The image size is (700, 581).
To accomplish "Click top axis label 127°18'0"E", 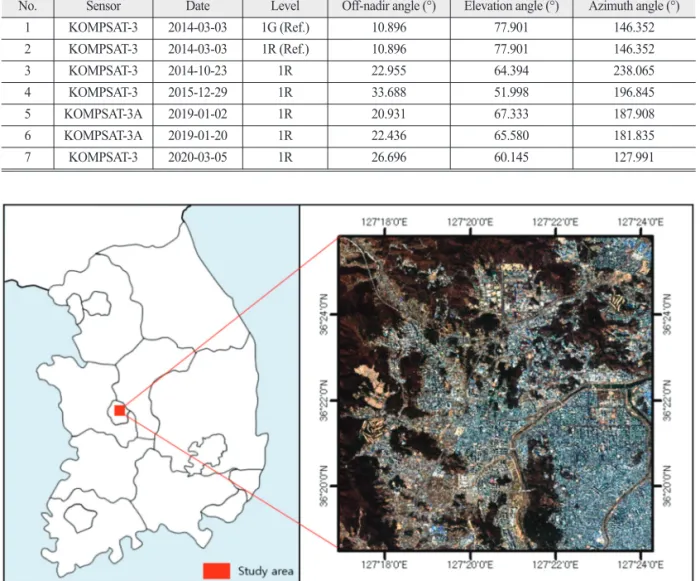I will click(384, 222).
